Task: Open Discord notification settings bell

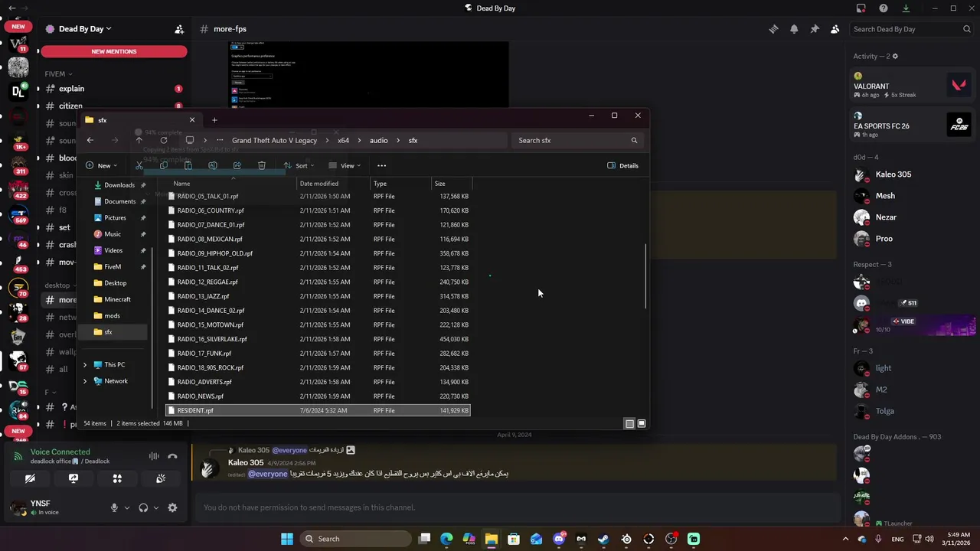Action: click(794, 29)
